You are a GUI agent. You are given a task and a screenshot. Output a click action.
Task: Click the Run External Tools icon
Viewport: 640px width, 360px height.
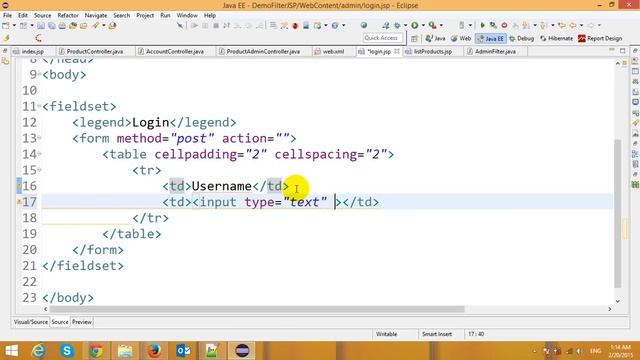432,25
